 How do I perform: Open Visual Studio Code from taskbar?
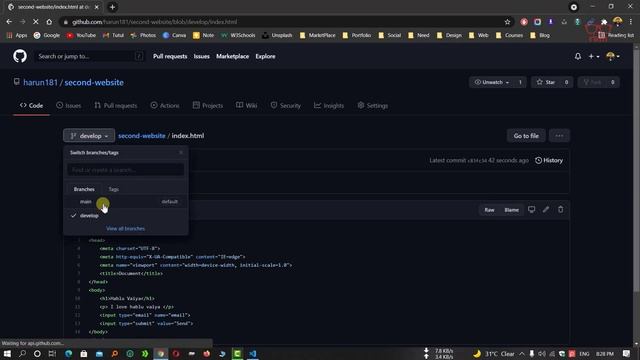click(253, 353)
